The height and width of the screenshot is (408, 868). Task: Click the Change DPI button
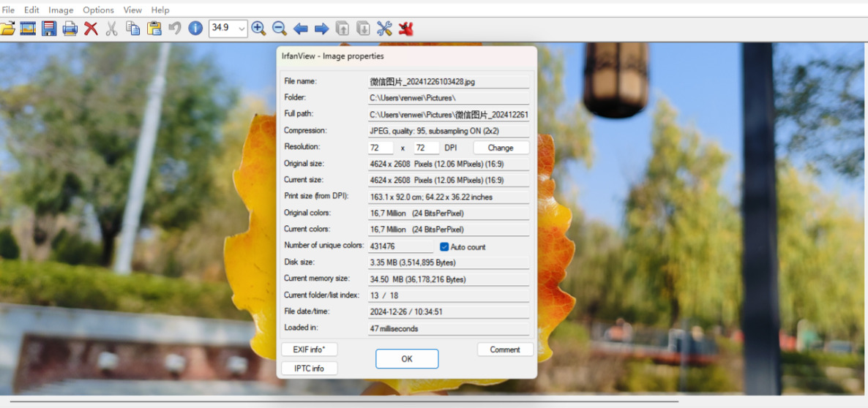pyautogui.click(x=501, y=148)
